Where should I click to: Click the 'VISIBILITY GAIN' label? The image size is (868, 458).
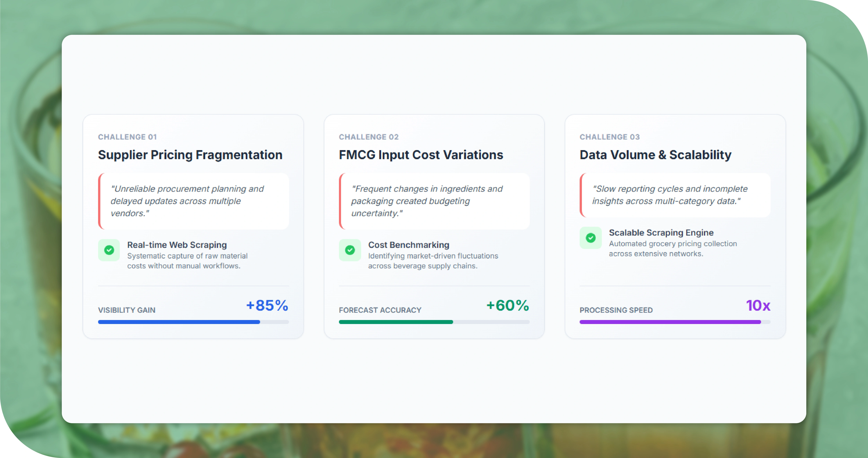point(127,310)
